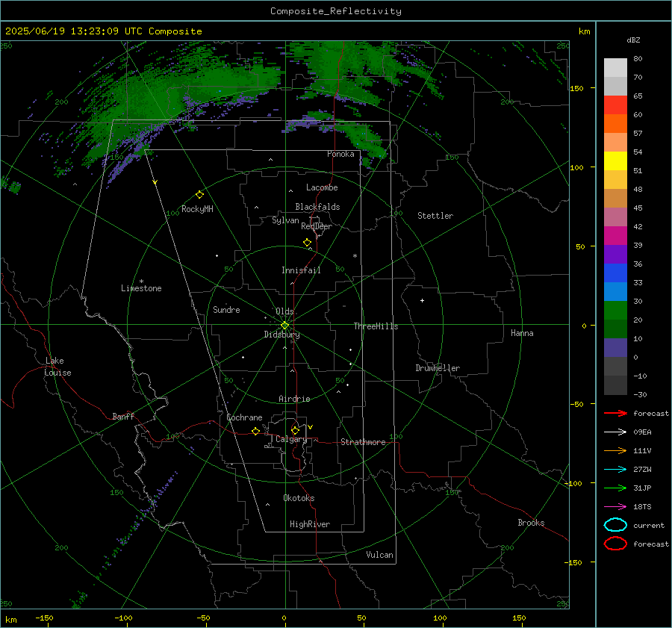Click the Ponoka map label
This screenshot has height=628, width=672.
(x=340, y=155)
